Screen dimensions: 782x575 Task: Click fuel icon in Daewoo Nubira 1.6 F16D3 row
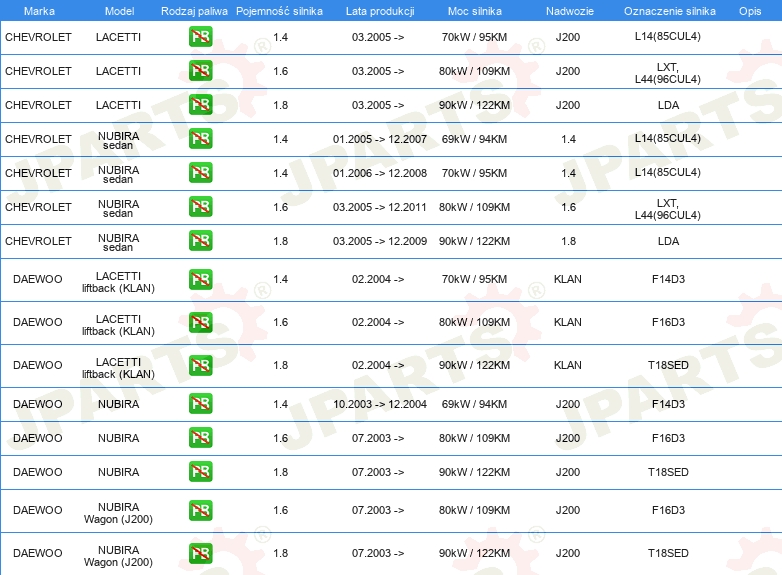point(200,438)
